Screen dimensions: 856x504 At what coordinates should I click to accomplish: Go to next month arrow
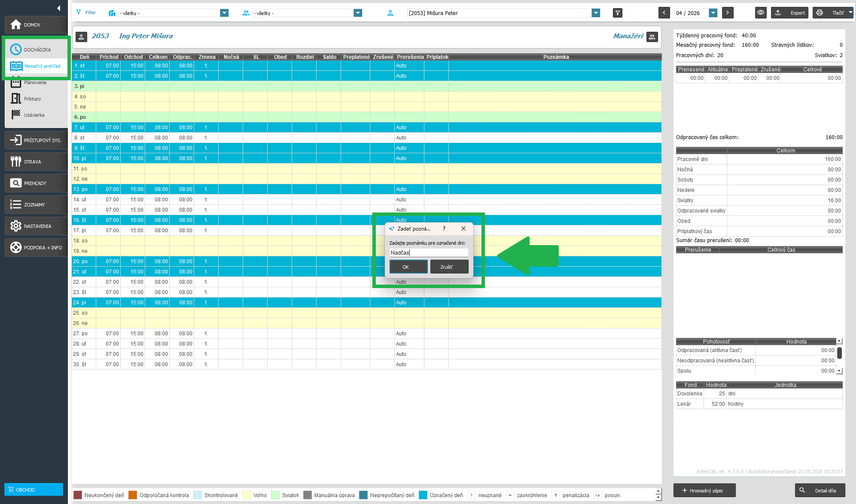pyautogui.click(x=728, y=13)
